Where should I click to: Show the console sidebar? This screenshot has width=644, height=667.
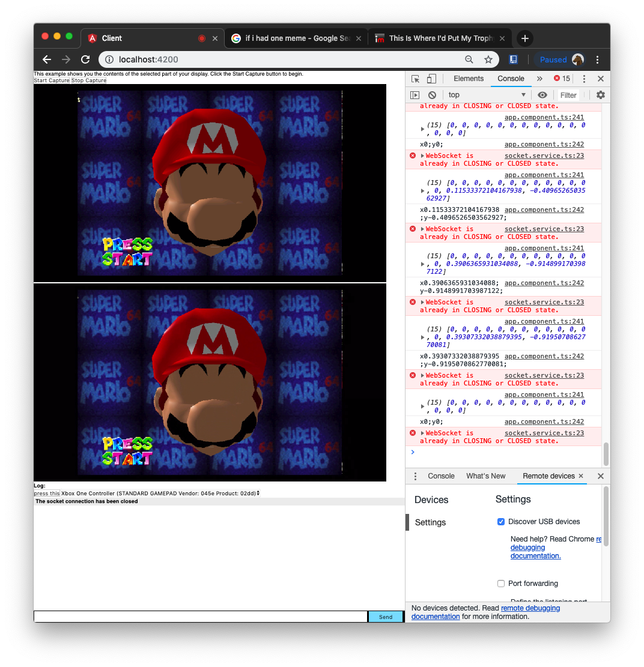coord(415,95)
